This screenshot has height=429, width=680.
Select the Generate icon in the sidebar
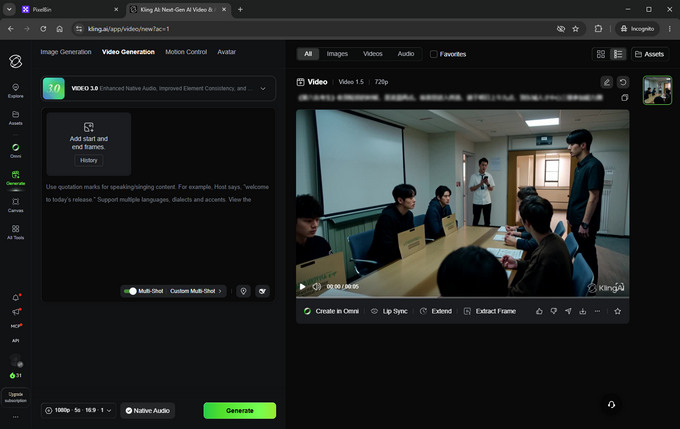click(x=16, y=178)
